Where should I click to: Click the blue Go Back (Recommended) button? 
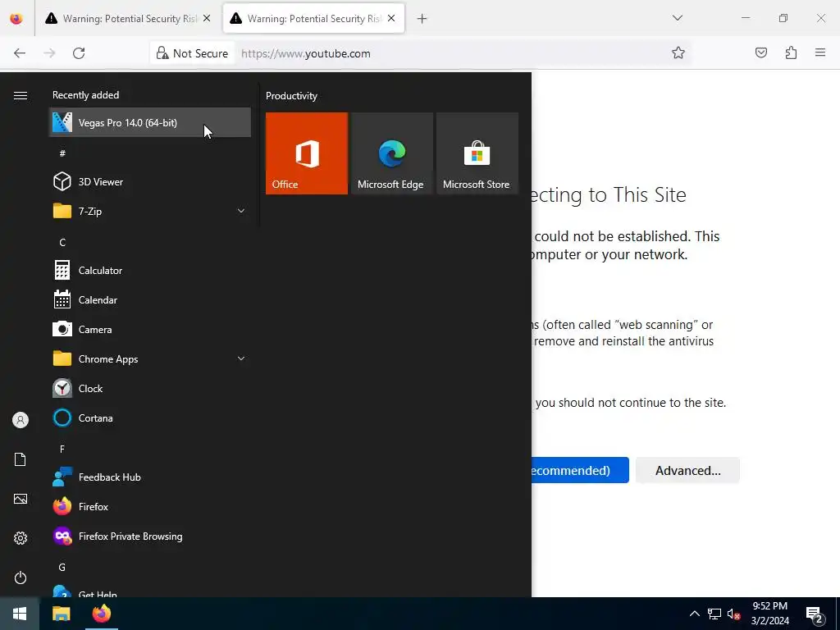coord(580,470)
